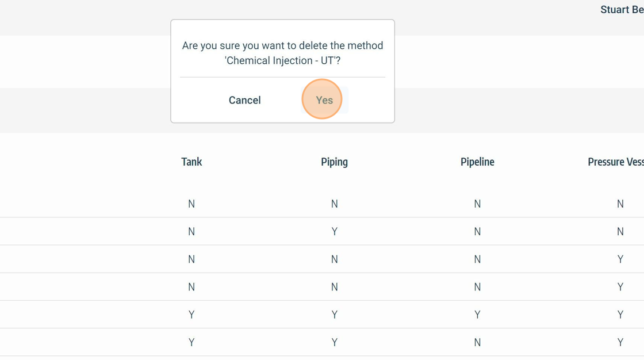The width and height of the screenshot is (644, 360).
Task: Select the third Y in the Piping column
Action: coord(334,342)
